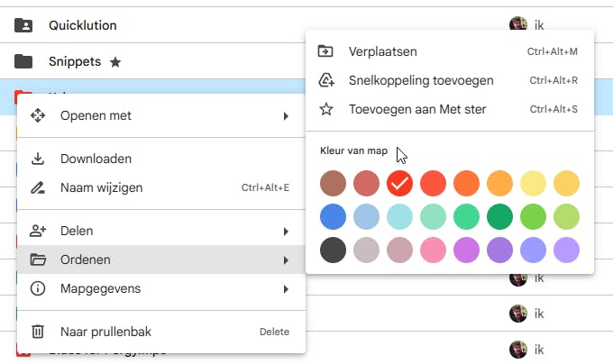The height and width of the screenshot is (364, 613).
Task: Click the Verplaatsen move-folder icon
Action: (x=326, y=51)
